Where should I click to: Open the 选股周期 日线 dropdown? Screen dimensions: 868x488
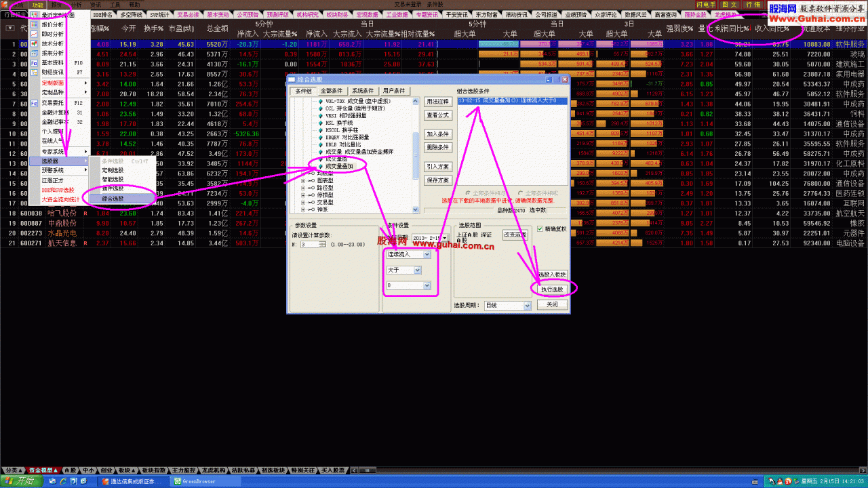[x=526, y=306]
